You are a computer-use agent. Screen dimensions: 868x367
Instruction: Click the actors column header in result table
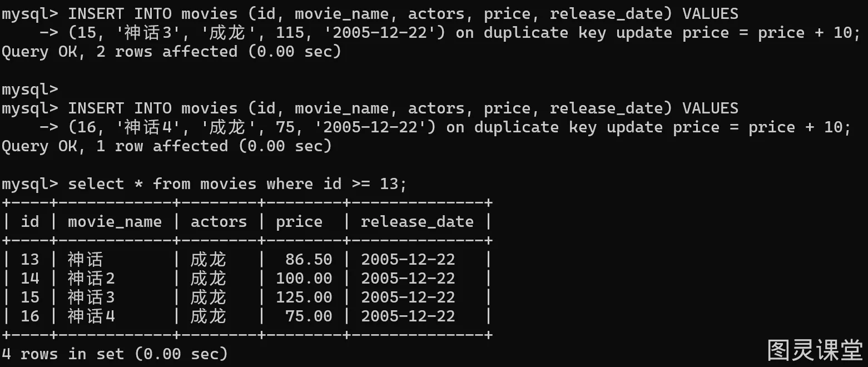(x=219, y=222)
